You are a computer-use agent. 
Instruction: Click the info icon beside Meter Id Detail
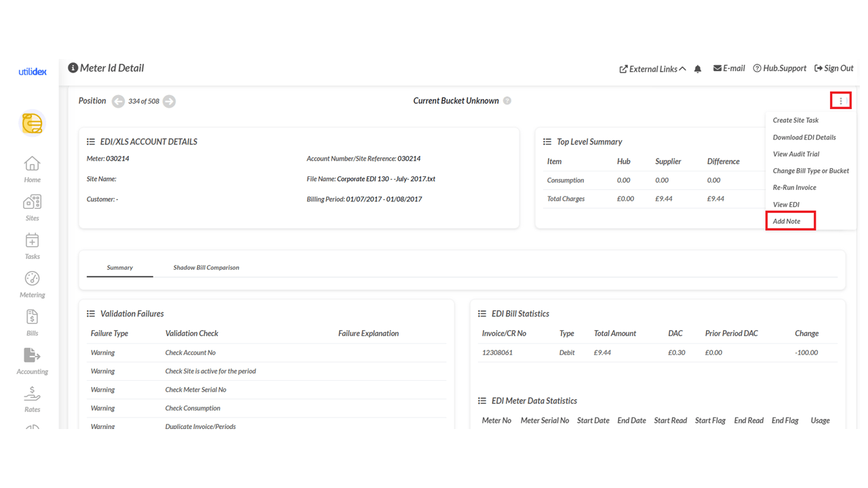tap(73, 68)
